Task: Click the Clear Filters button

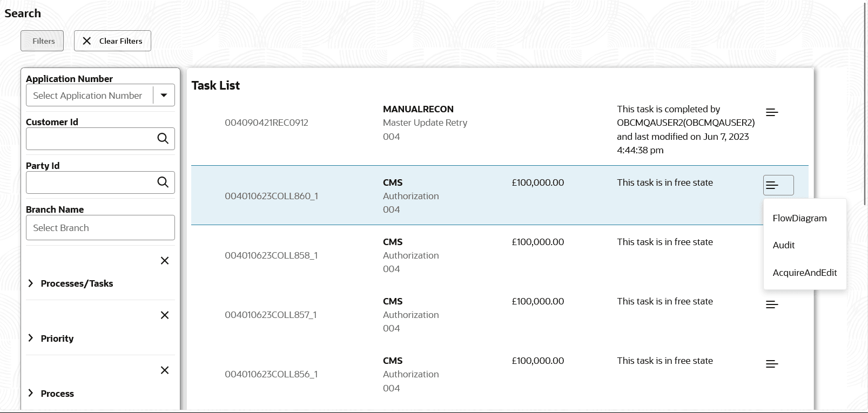Action: (112, 41)
